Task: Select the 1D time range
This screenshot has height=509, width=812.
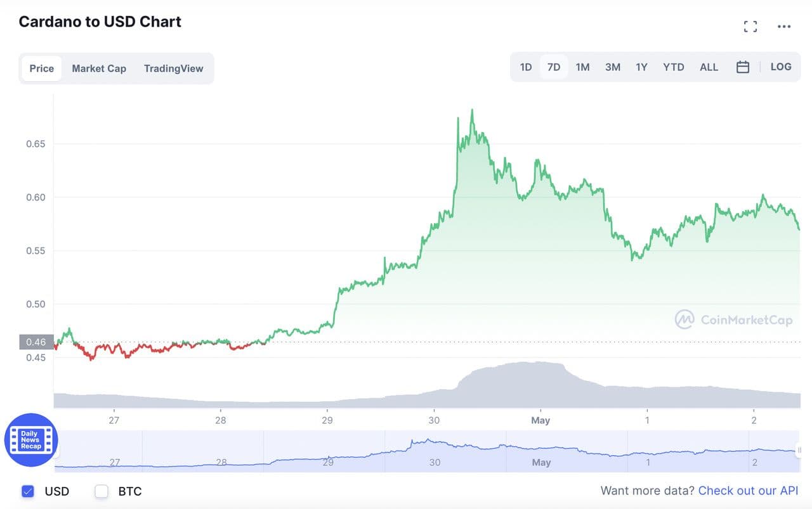Action: 526,67
